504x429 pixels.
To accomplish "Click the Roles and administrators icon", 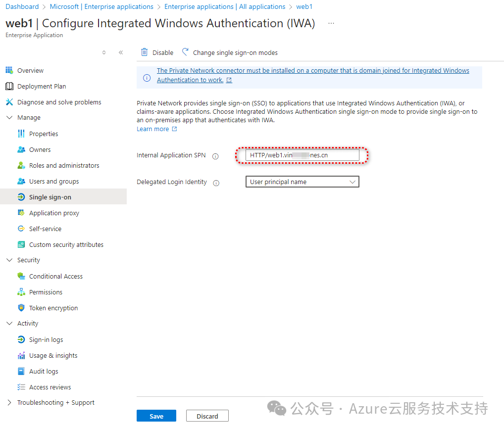I will click(21, 165).
